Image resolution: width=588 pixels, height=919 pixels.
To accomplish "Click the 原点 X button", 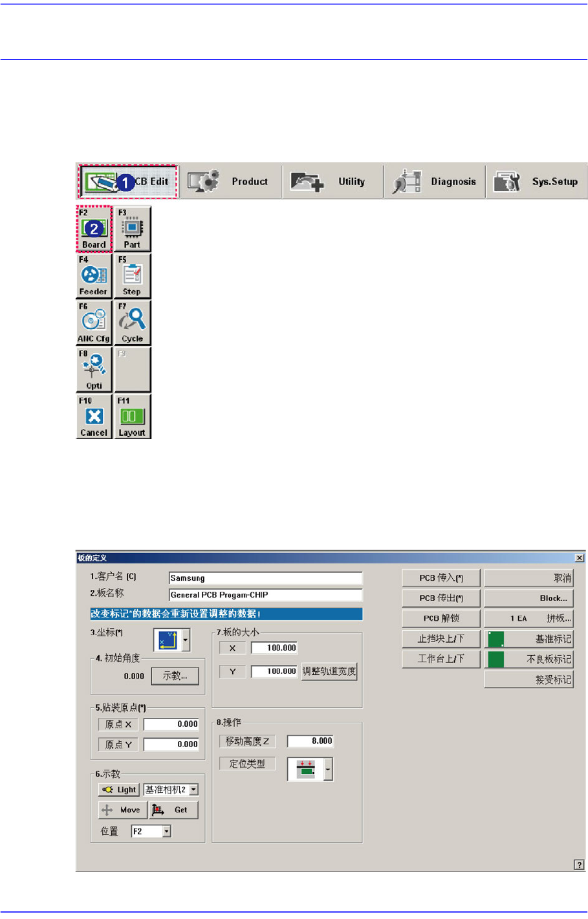I will pos(118,724).
